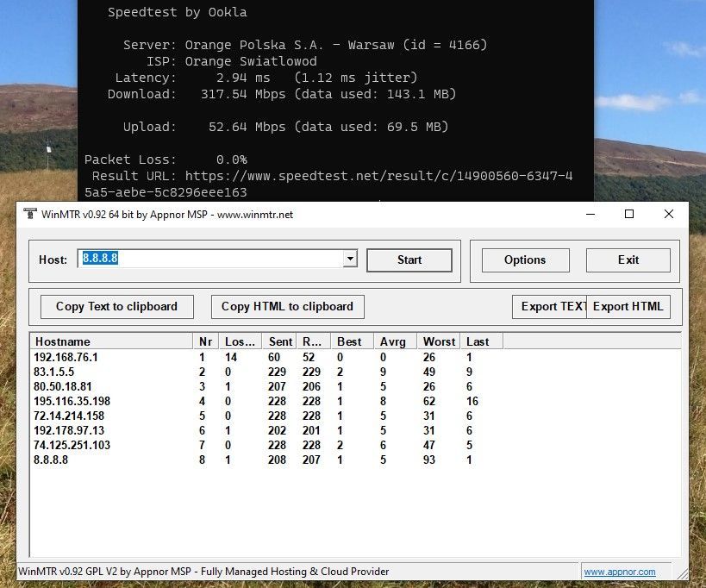Click the Avrg column header
The image size is (706, 588).
tap(393, 341)
